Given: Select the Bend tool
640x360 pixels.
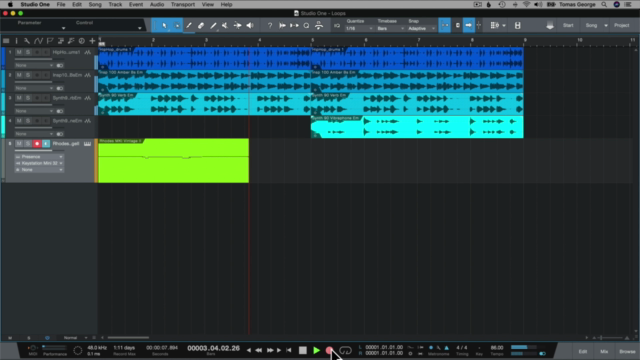Looking at the screenshot, I should (237, 25).
